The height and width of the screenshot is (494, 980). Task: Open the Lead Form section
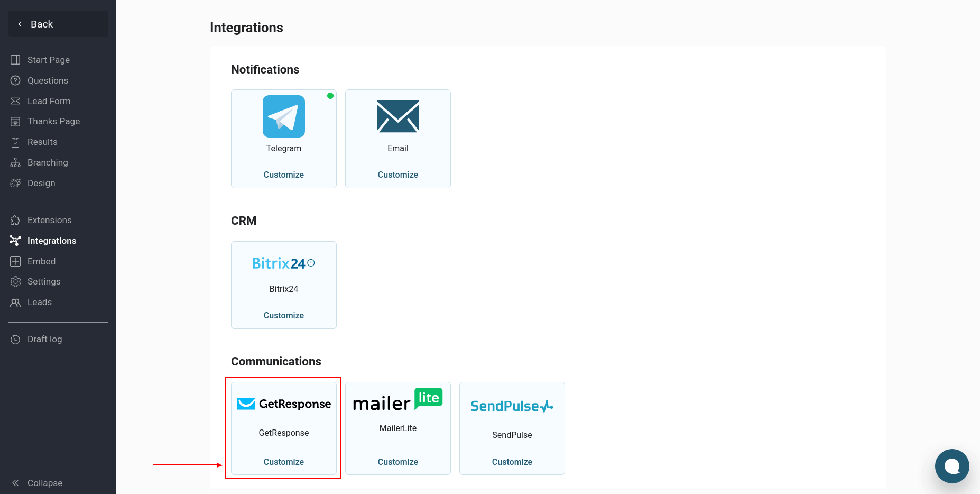pyautogui.click(x=49, y=101)
